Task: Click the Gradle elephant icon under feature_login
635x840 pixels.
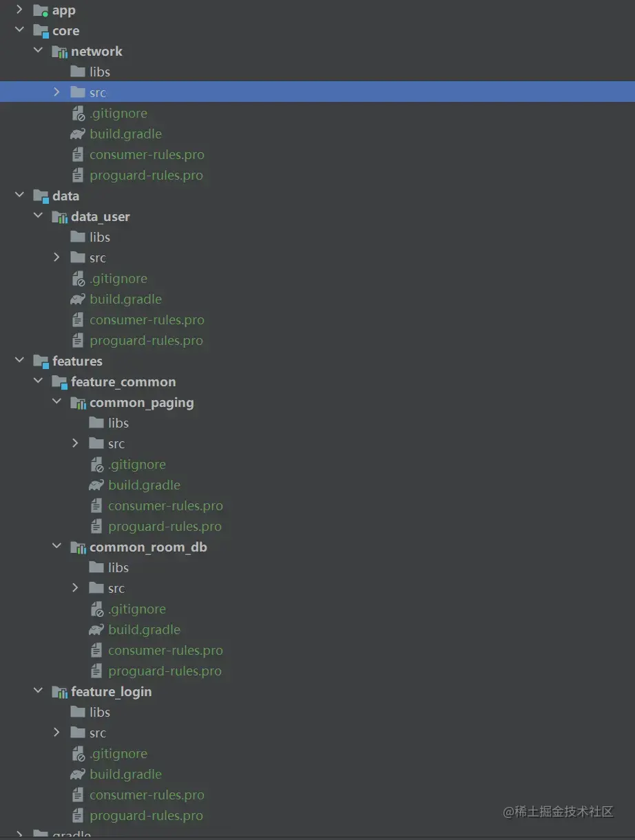Action: pyautogui.click(x=78, y=775)
